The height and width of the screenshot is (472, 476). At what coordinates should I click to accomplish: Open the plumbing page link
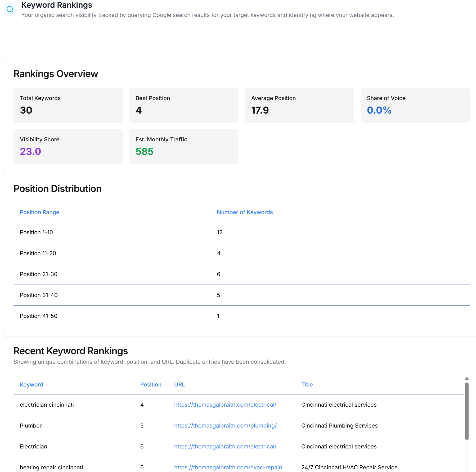click(x=225, y=426)
